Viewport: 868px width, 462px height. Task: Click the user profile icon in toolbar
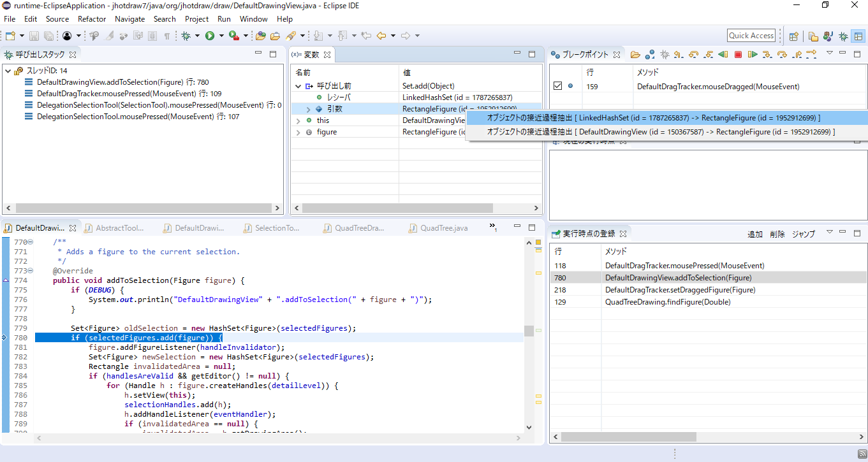coord(67,36)
